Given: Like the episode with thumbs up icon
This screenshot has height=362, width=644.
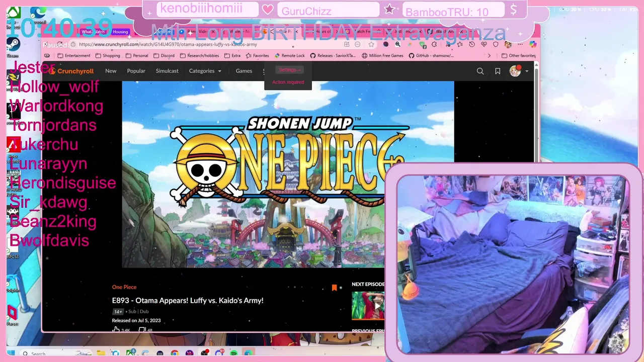Looking at the screenshot, I should [x=116, y=330].
